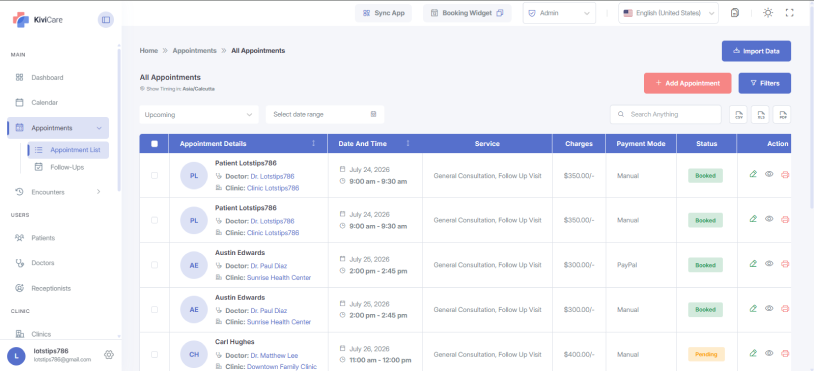This screenshot has width=814, height=371.
Task: Click lotstips786@gmail.com in sidebar footer
Action: (x=62, y=360)
